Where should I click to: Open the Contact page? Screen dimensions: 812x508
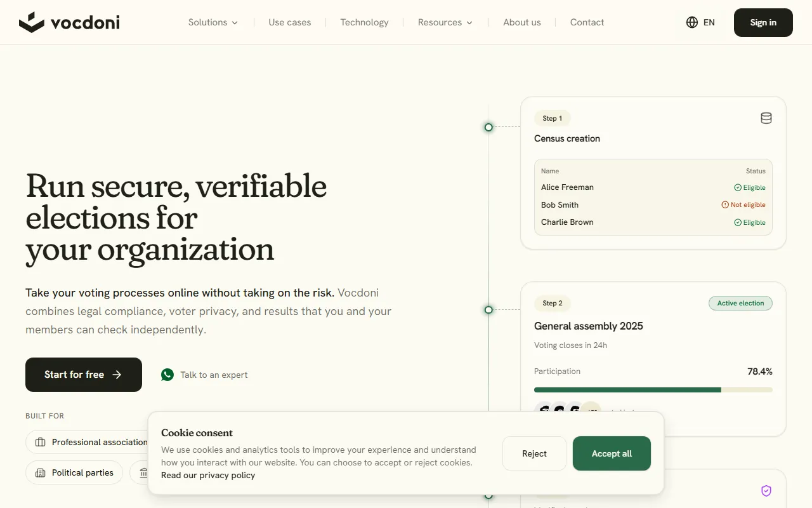(x=587, y=22)
